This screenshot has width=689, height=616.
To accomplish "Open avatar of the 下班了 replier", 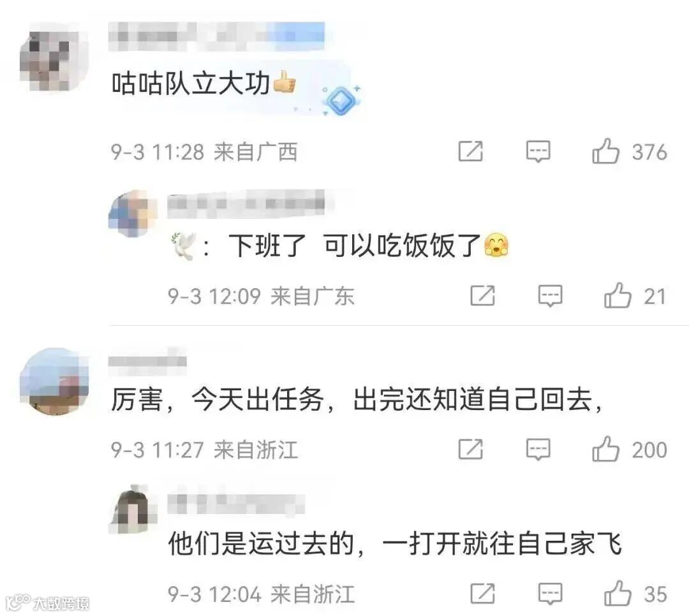I will tap(133, 214).
